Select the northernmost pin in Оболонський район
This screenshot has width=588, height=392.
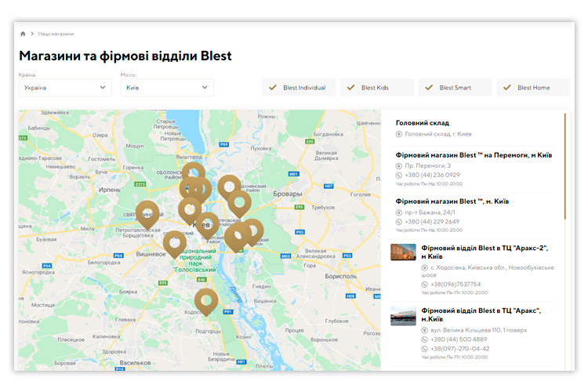tap(194, 171)
